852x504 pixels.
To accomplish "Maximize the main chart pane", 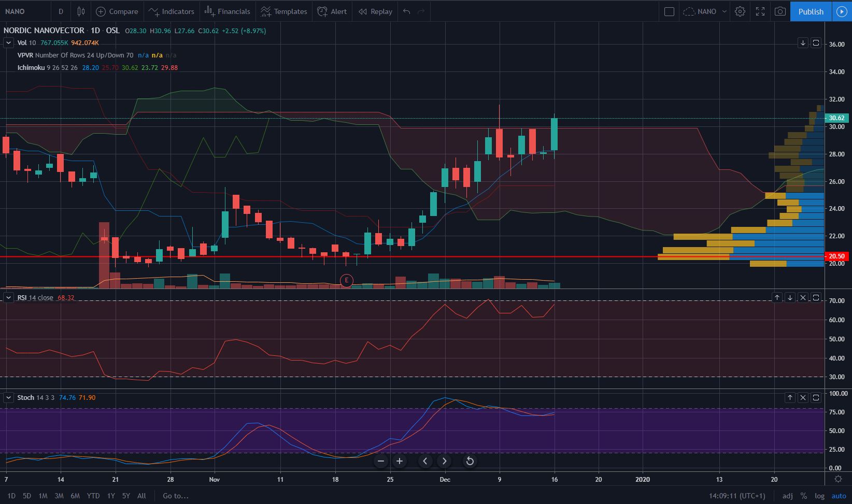I will coord(816,43).
